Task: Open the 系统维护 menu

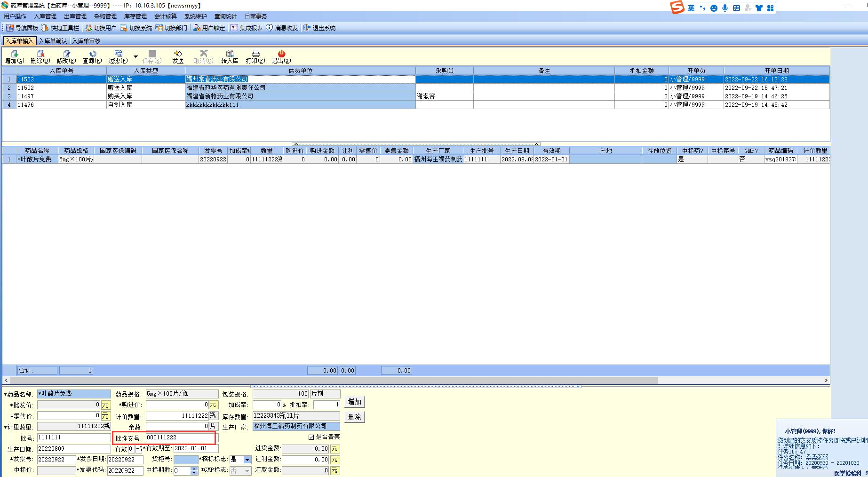Action: point(196,16)
